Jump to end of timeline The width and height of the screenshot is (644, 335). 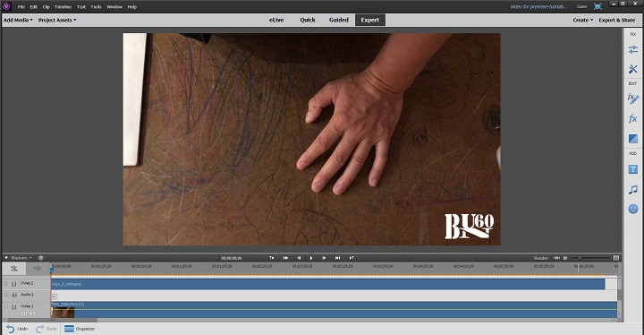point(337,258)
